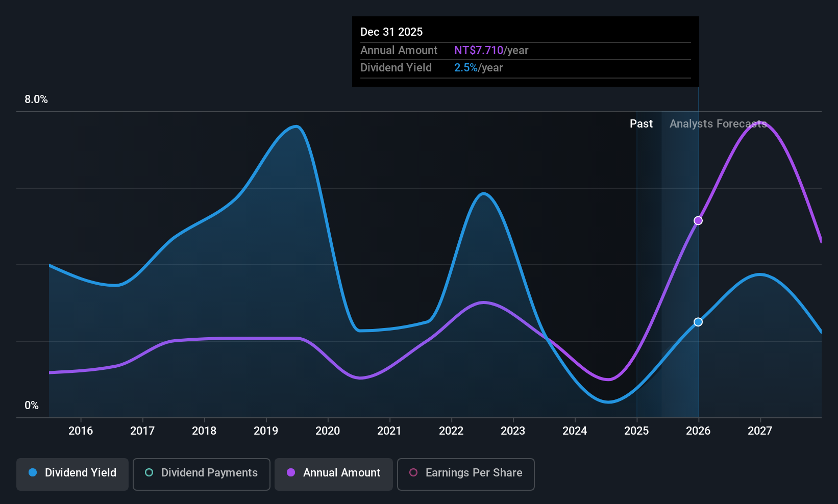Select purple Annual Amount data point at 2026
Viewport: 838px width, 504px height.
(698, 220)
